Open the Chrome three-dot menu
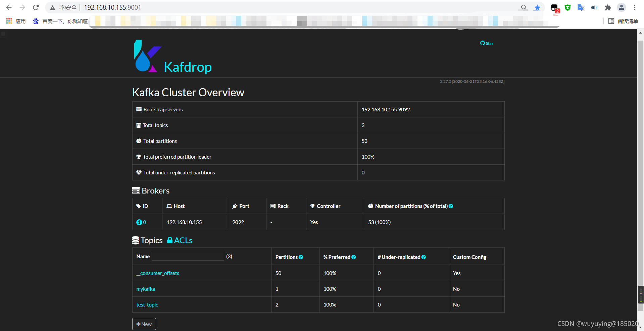The width and height of the screenshot is (644, 331). tap(635, 7)
